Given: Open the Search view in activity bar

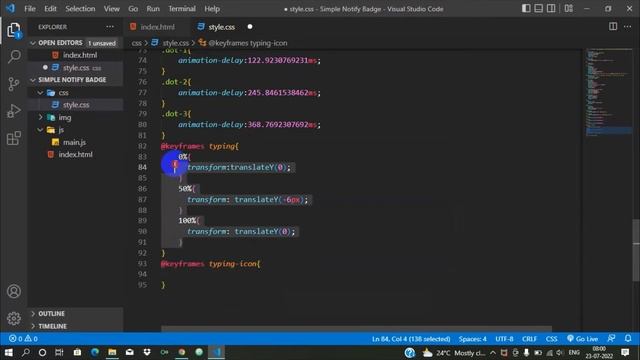Looking at the screenshot, I should tap(14, 56).
